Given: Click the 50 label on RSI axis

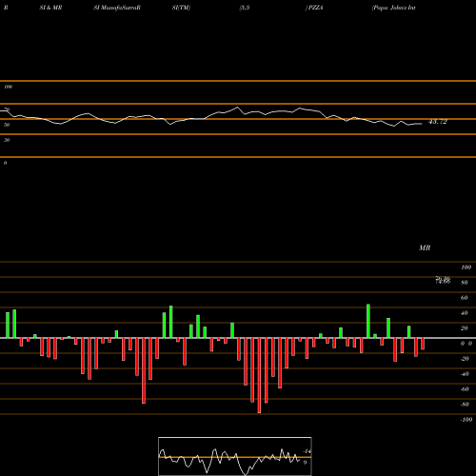Looking at the screenshot, I should pyautogui.click(x=7, y=125).
